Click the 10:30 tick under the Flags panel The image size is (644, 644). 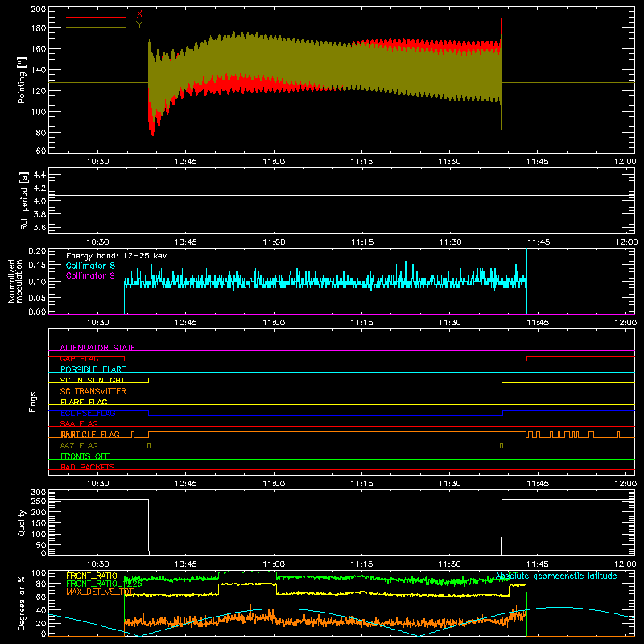coord(97,484)
